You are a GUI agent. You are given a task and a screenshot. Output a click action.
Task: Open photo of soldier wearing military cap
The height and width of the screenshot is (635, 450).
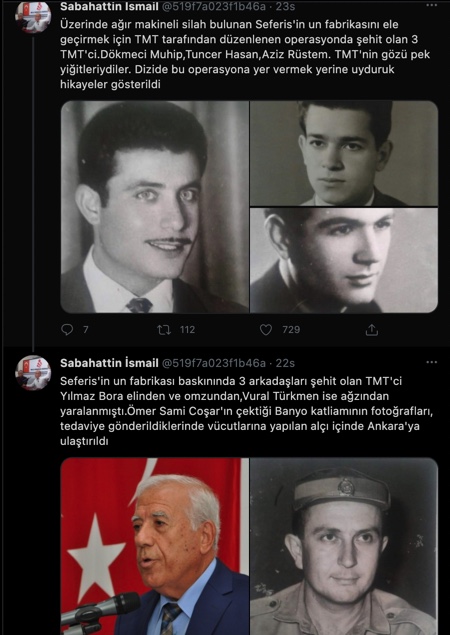coord(344,546)
